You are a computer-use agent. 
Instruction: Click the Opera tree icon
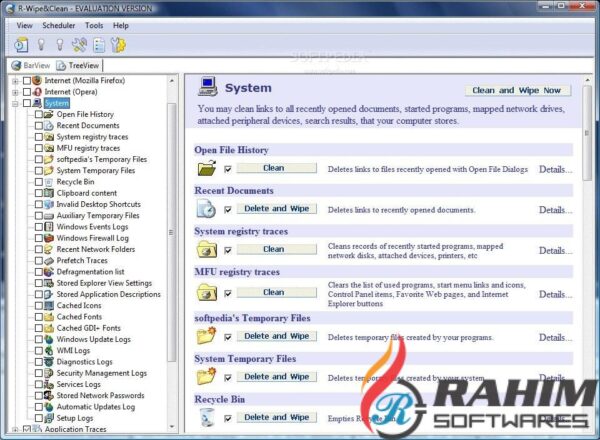(x=37, y=92)
